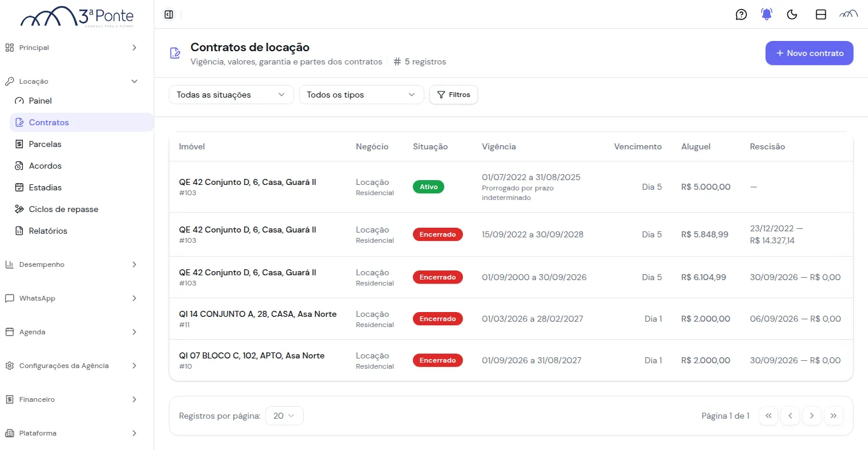Open the Todos os tipos dropdown
The width and height of the screenshot is (868, 450).
(x=362, y=95)
